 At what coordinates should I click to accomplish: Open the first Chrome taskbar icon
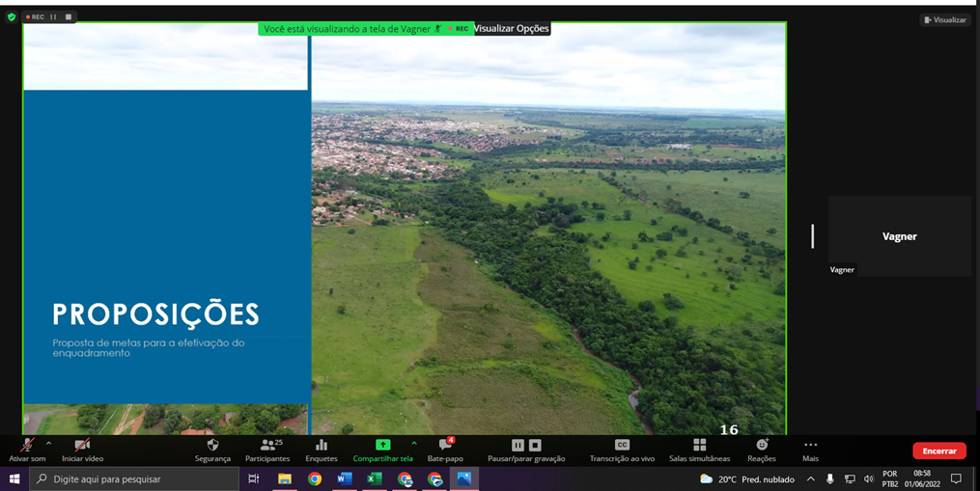point(315,478)
